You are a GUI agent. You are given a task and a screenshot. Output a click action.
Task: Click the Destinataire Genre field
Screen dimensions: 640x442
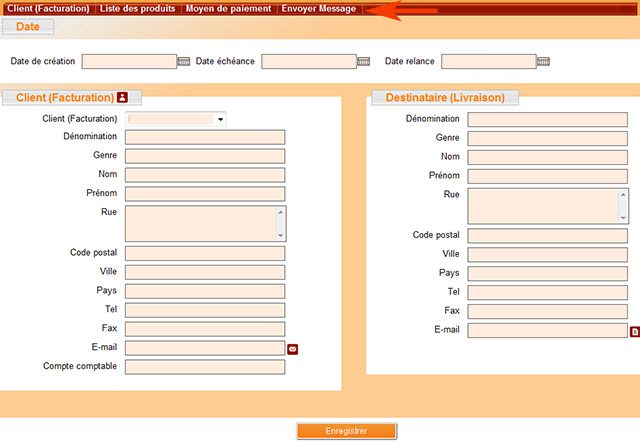(547, 138)
